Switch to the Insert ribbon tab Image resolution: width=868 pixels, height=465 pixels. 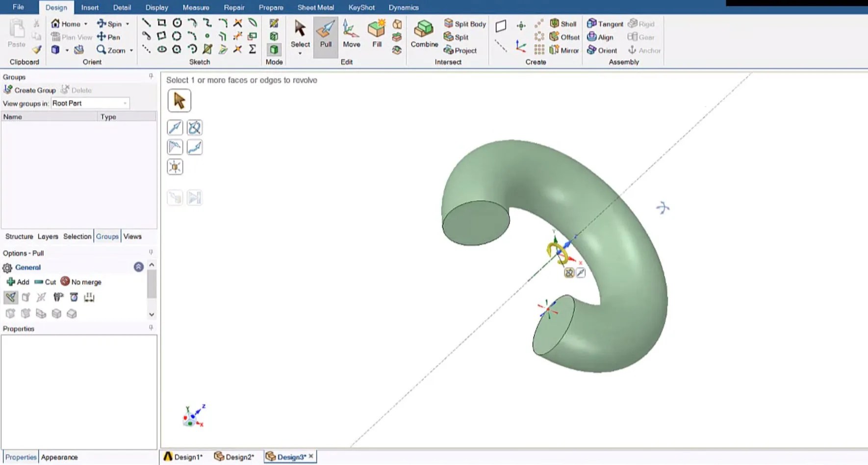(x=90, y=7)
